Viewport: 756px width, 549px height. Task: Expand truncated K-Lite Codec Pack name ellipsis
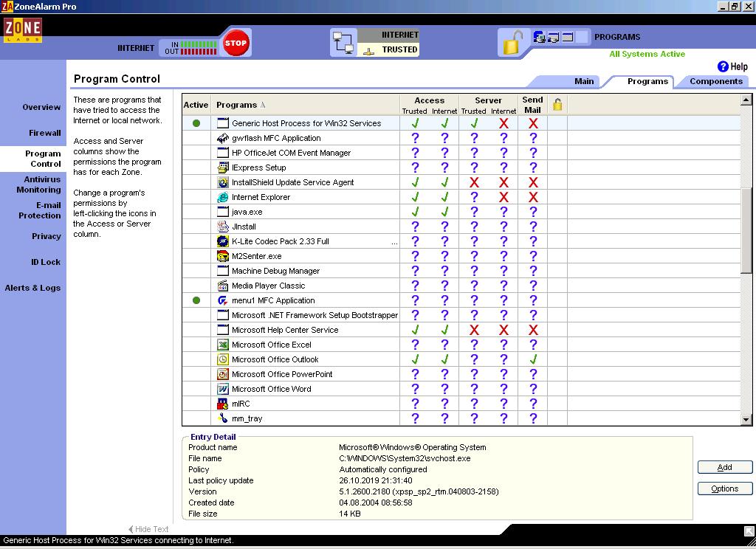pyautogui.click(x=394, y=242)
